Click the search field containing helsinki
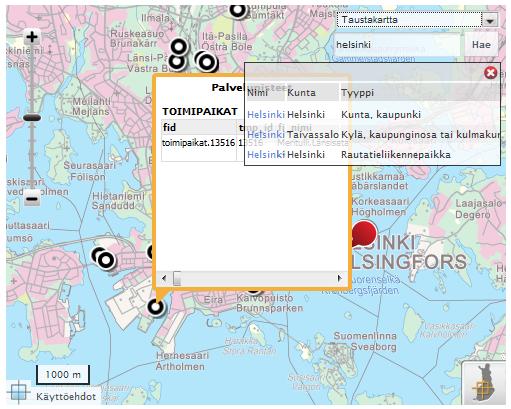This screenshot has height=409, width=511. (x=397, y=45)
